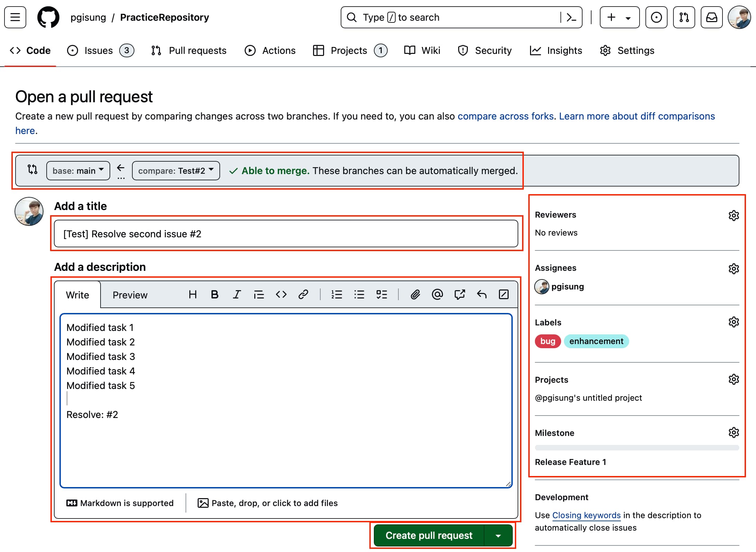Open the Pull requests tab

click(x=189, y=50)
